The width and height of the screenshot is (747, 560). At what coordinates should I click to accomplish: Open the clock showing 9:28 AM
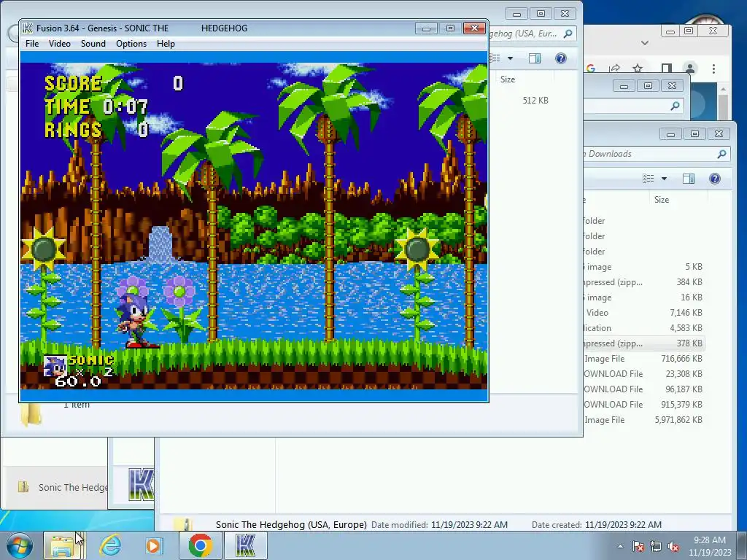(710, 545)
